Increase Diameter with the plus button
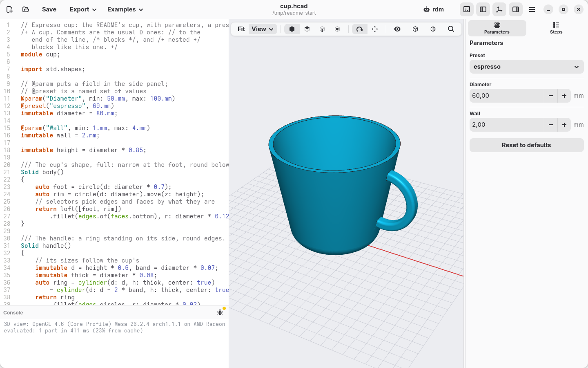Image resolution: width=588 pixels, height=368 pixels. 564,96
